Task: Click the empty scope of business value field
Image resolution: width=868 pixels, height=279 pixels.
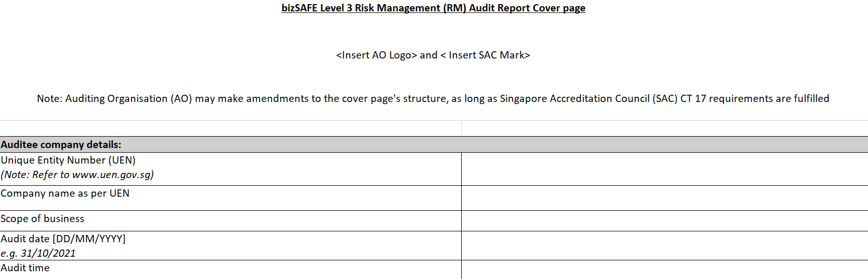Action: 664,221
